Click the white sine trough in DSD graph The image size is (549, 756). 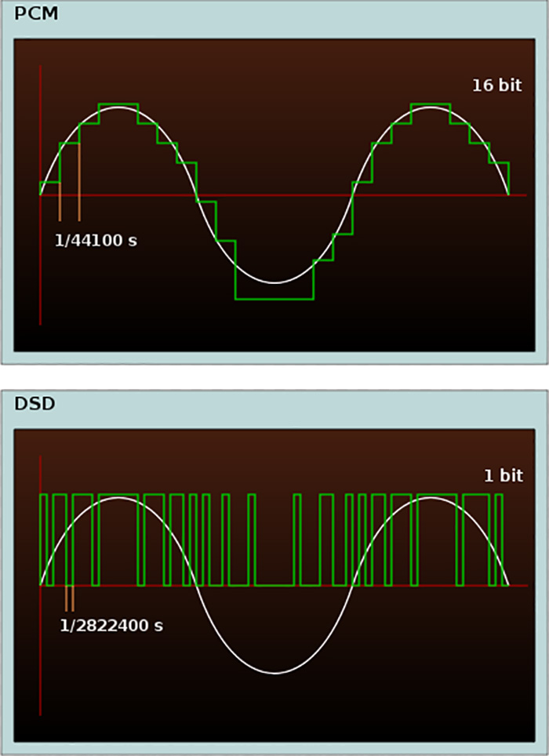click(274, 672)
